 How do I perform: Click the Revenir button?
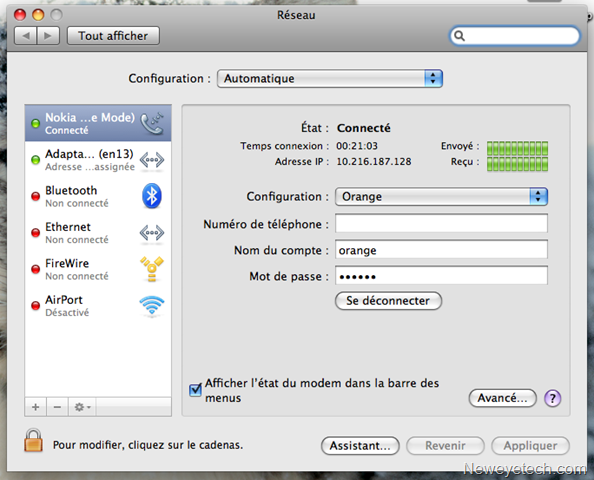tap(445, 446)
